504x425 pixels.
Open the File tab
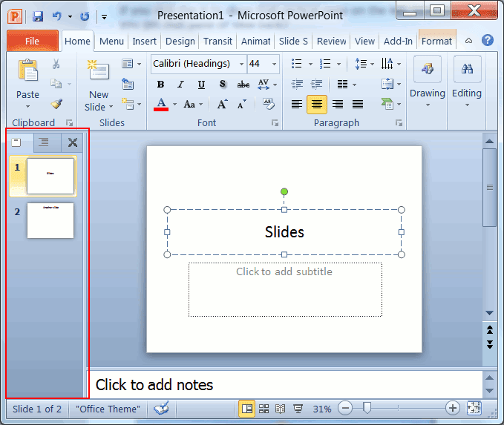[33, 41]
